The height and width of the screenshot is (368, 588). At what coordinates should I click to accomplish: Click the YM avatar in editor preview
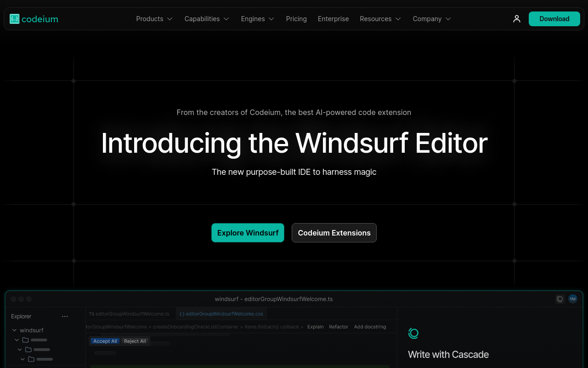coord(572,299)
